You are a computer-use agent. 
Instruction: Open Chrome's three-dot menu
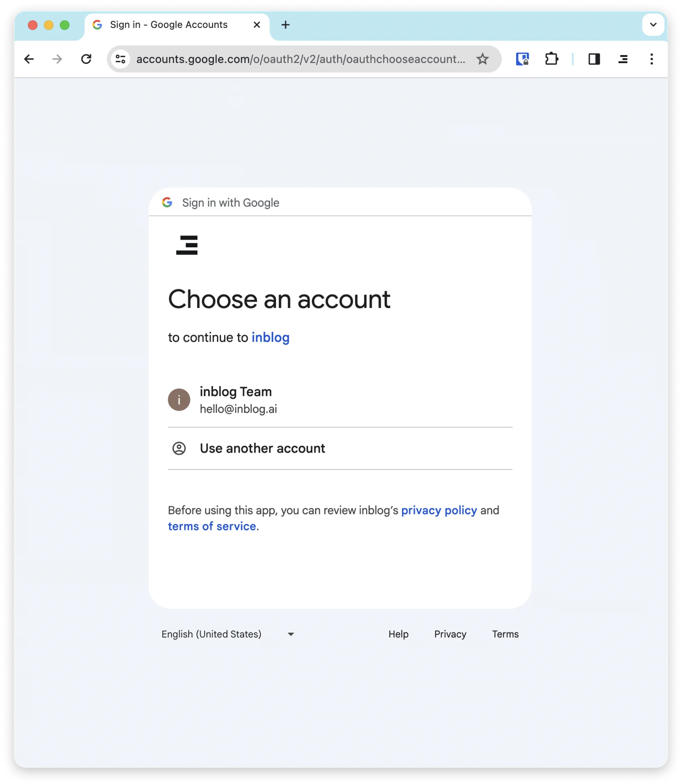click(x=651, y=59)
